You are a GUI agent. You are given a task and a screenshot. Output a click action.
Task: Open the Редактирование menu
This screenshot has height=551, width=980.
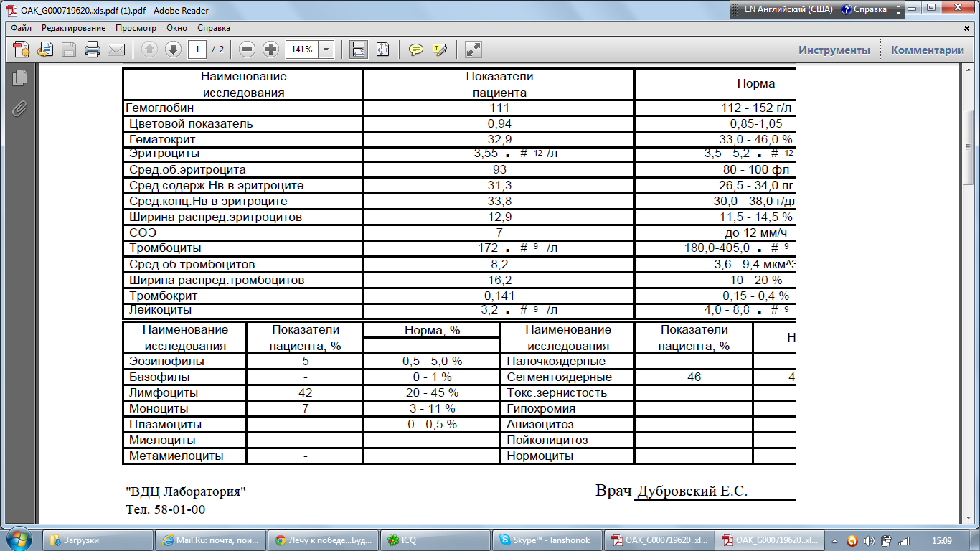[73, 28]
